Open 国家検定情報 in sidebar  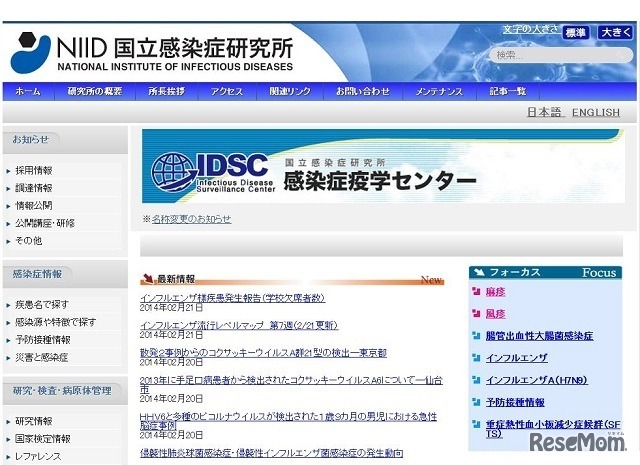43,439
